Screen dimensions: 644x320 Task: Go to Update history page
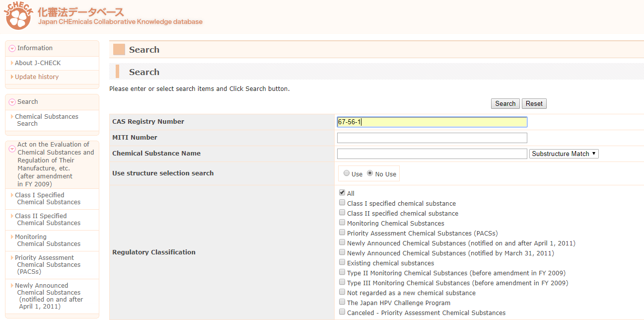click(37, 77)
